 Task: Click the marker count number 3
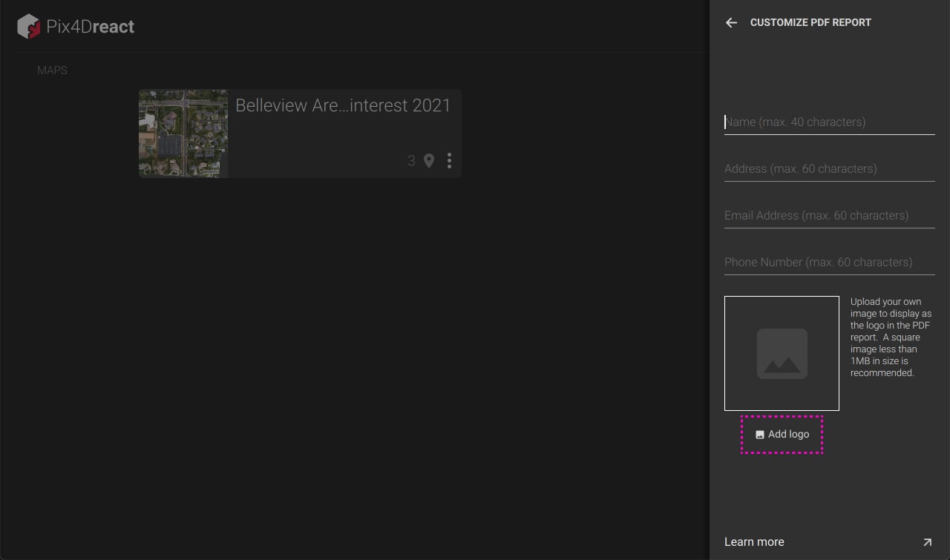(411, 161)
